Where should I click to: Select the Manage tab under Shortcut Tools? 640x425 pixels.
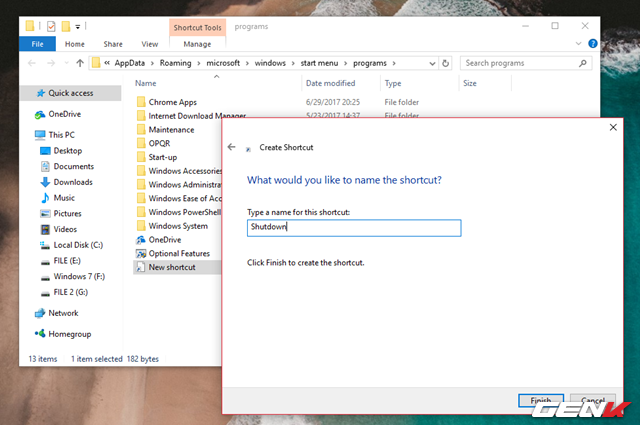tap(197, 44)
